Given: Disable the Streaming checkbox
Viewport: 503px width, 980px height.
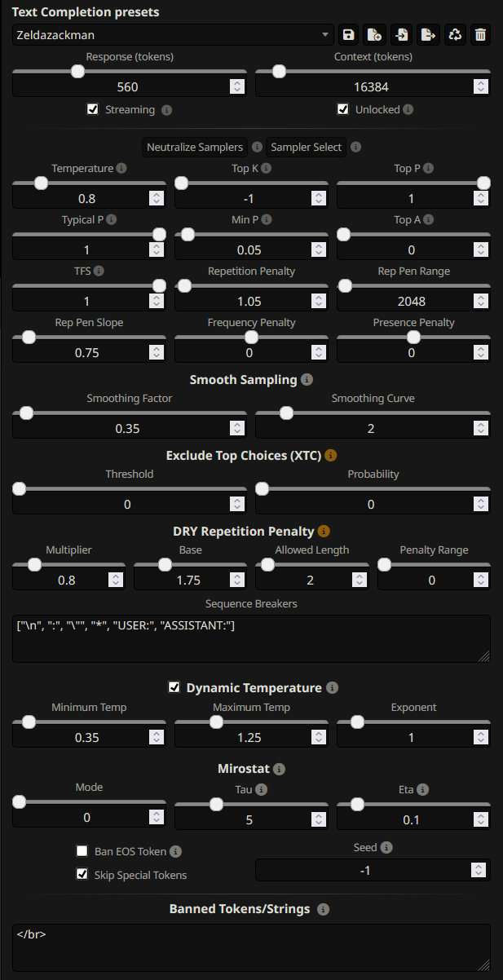Looking at the screenshot, I should pyautogui.click(x=93, y=109).
